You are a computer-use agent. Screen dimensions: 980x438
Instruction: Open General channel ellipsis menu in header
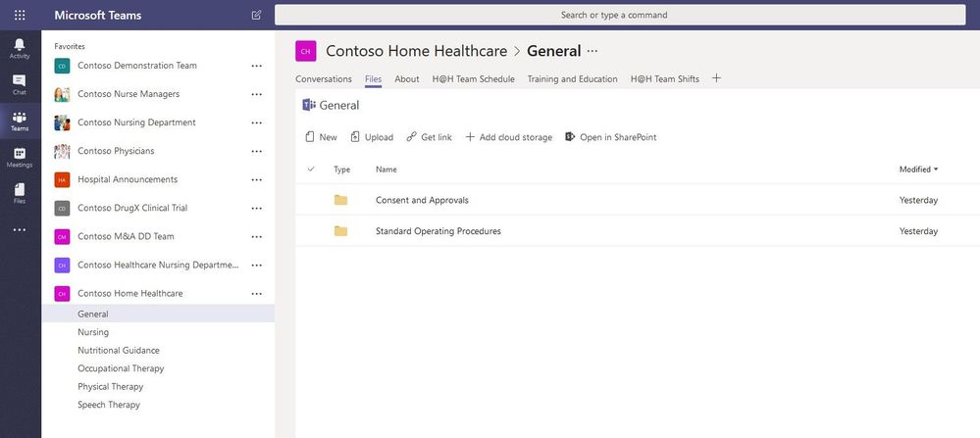coord(592,51)
